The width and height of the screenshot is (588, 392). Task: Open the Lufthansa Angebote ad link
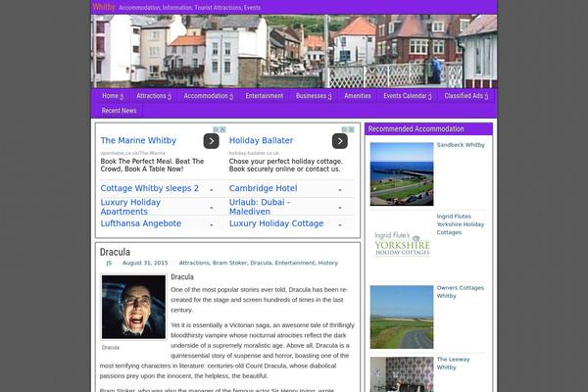(x=140, y=223)
